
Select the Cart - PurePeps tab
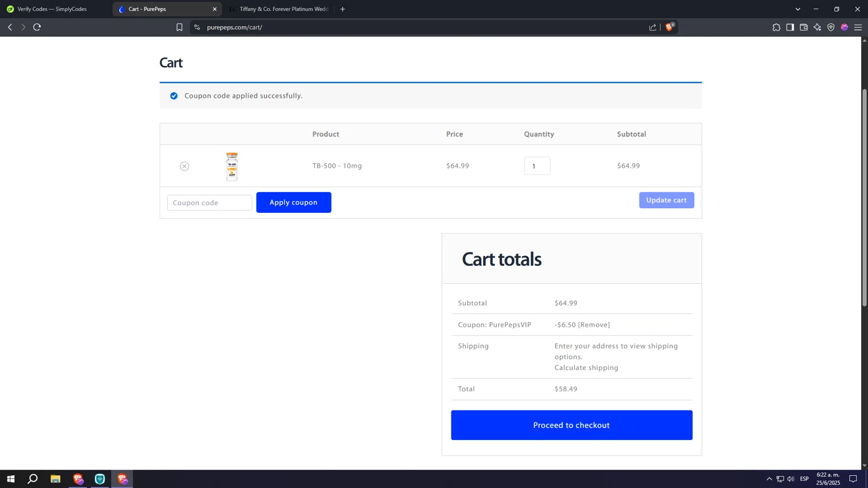(x=167, y=9)
